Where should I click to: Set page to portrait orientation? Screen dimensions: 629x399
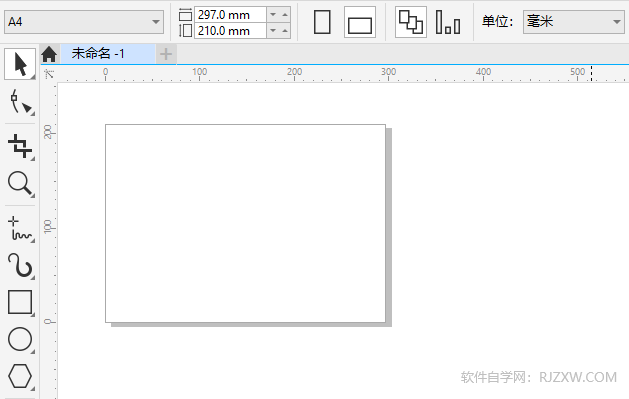(322, 22)
